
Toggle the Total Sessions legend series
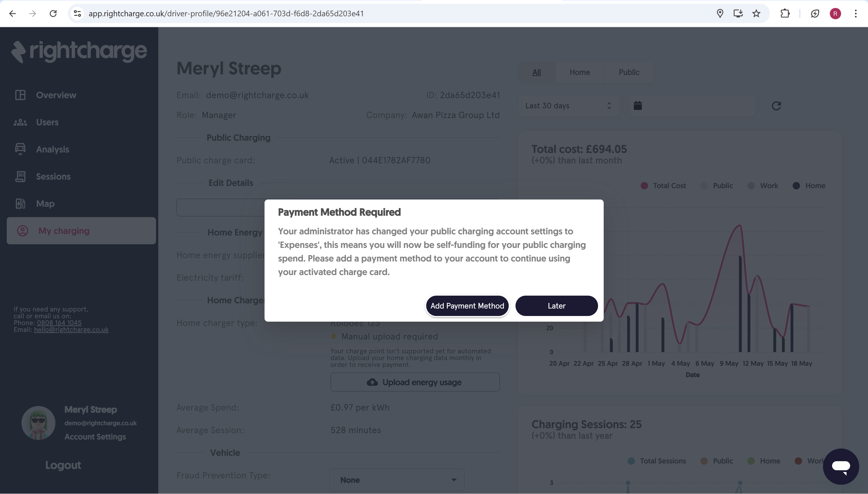tap(657, 461)
